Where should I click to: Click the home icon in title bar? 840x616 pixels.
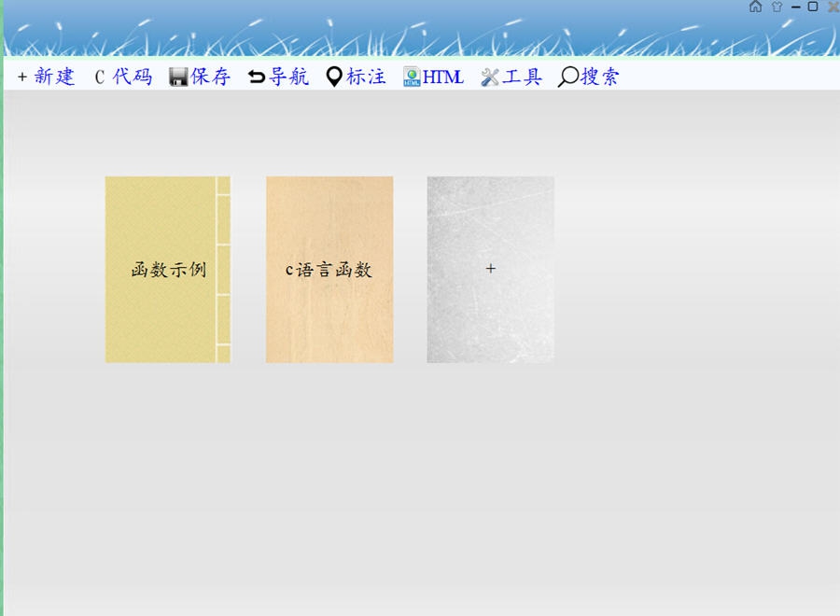click(755, 7)
